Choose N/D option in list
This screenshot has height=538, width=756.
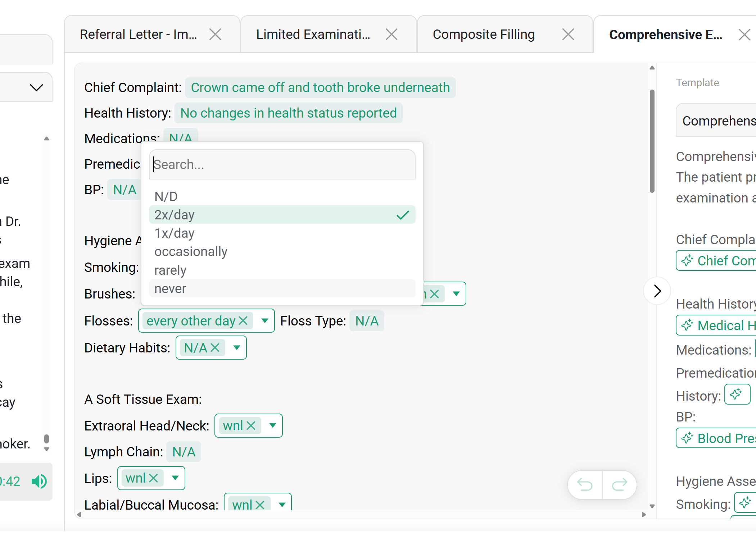[x=282, y=196]
